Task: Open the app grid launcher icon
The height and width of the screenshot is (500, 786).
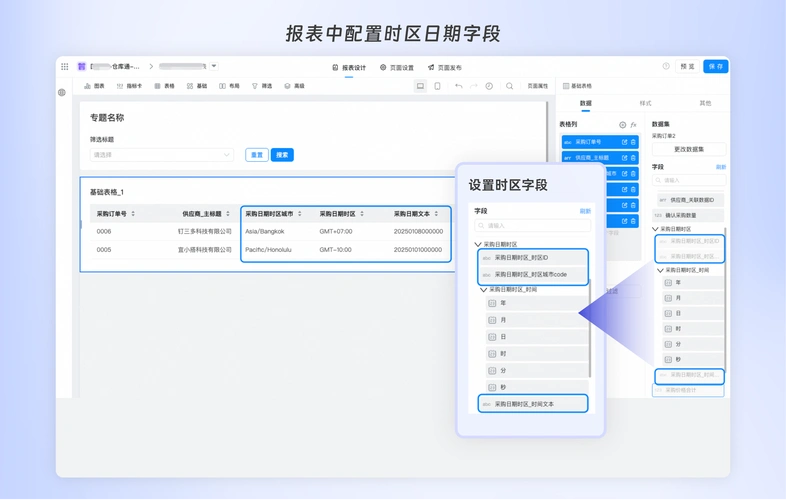Action: point(65,66)
